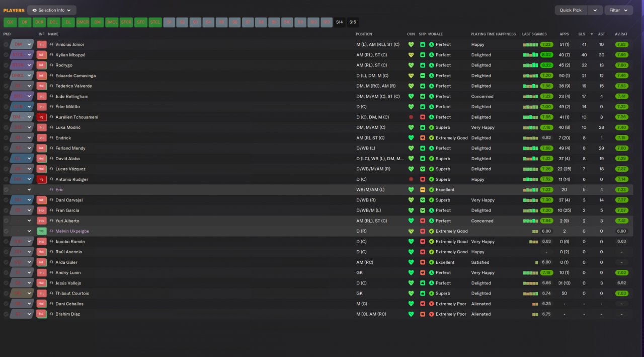Click the red condition icon for Aurélien Tchouameni
The height and width of the screenshot is (357, 644).
411,117
